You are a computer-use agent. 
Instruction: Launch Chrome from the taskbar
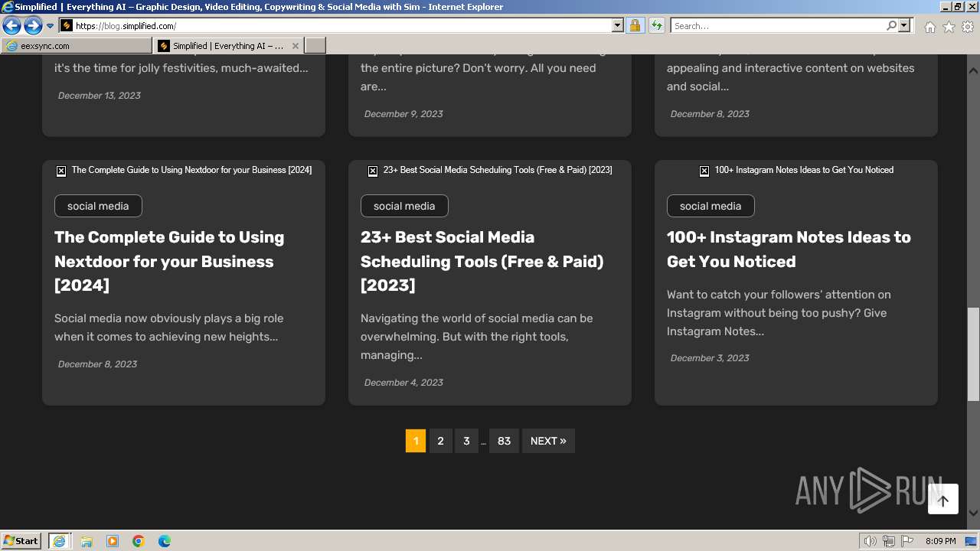coord(139,541)
